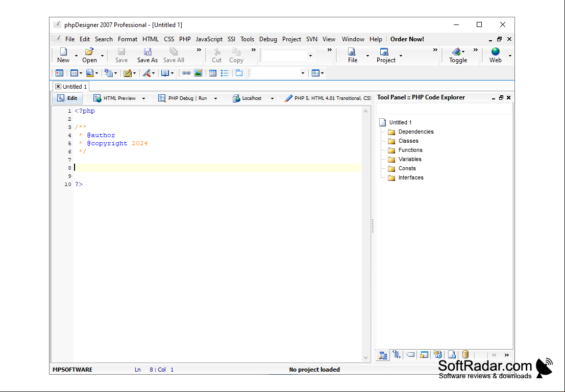The image size is (565, 392).
Task: Click the HTML Preview button
Action: [115, 98]
